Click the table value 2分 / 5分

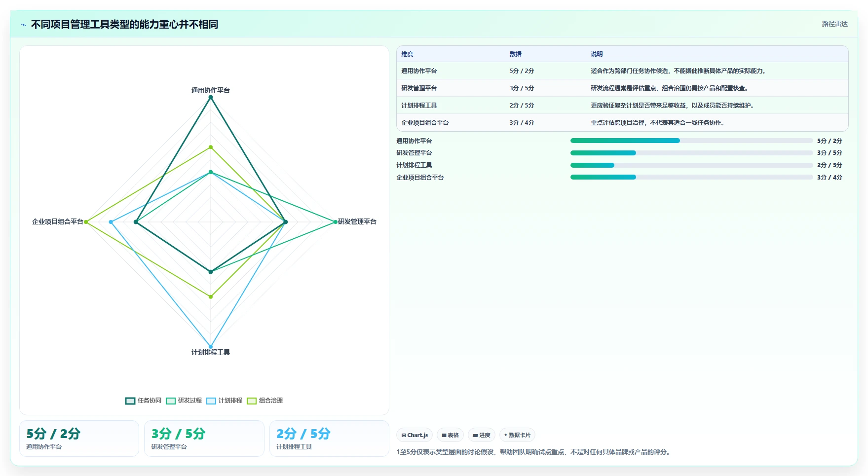[522, 106]
